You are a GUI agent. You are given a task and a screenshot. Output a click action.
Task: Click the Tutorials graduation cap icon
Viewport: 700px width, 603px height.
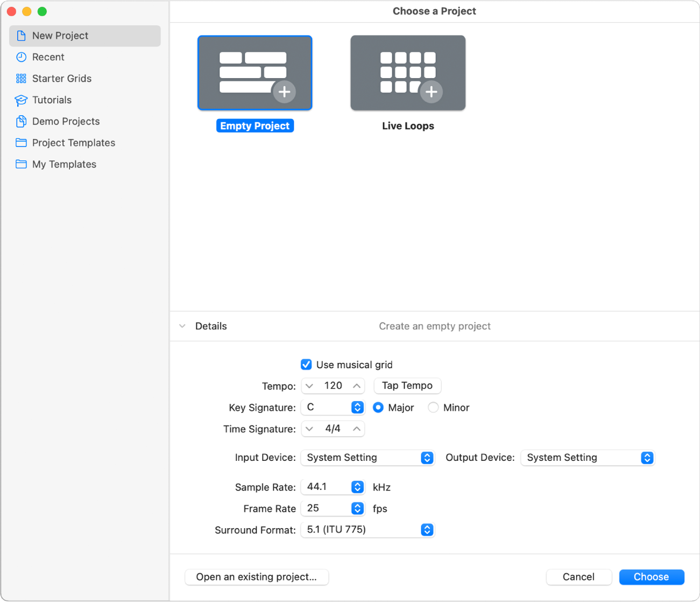(x=21, y=100)
